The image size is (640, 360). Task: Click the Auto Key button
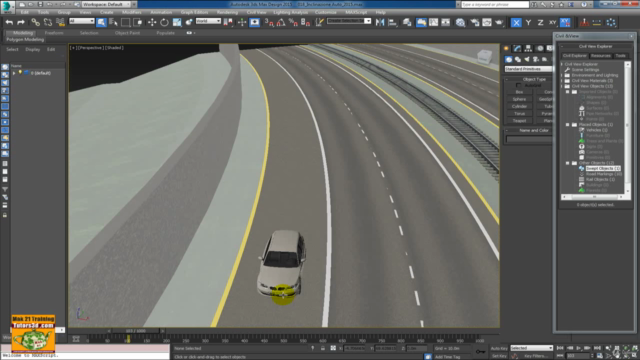[x=499, y=348]
